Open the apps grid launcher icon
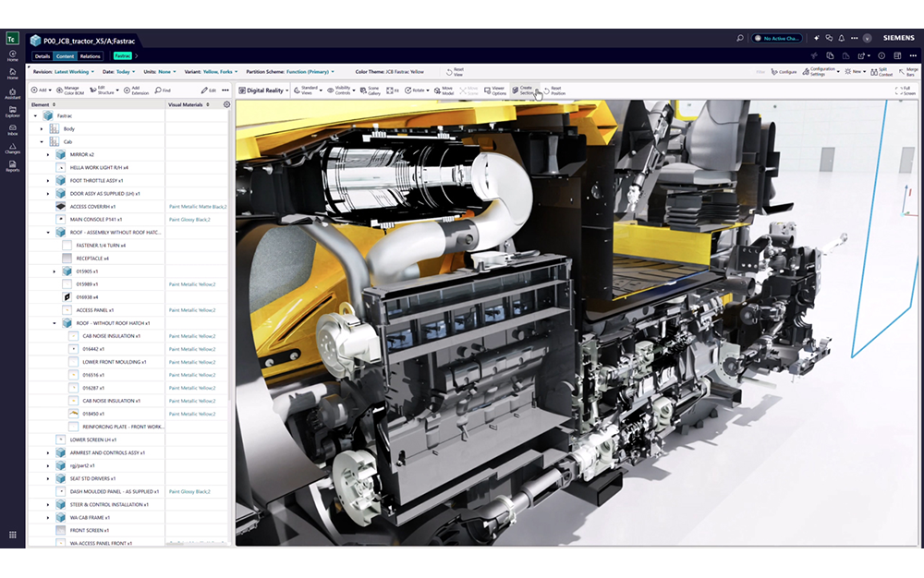 coord(12,535)
